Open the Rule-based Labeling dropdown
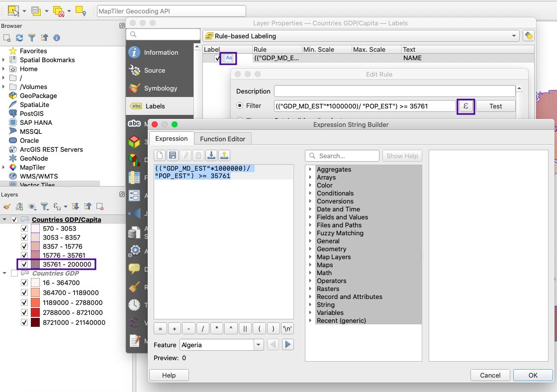The height and width of the screenshot is (392, 557). [361, 36]
